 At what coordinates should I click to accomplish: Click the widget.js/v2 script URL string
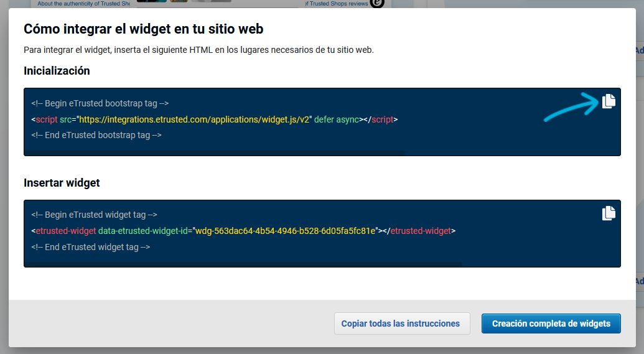(194, 119)
